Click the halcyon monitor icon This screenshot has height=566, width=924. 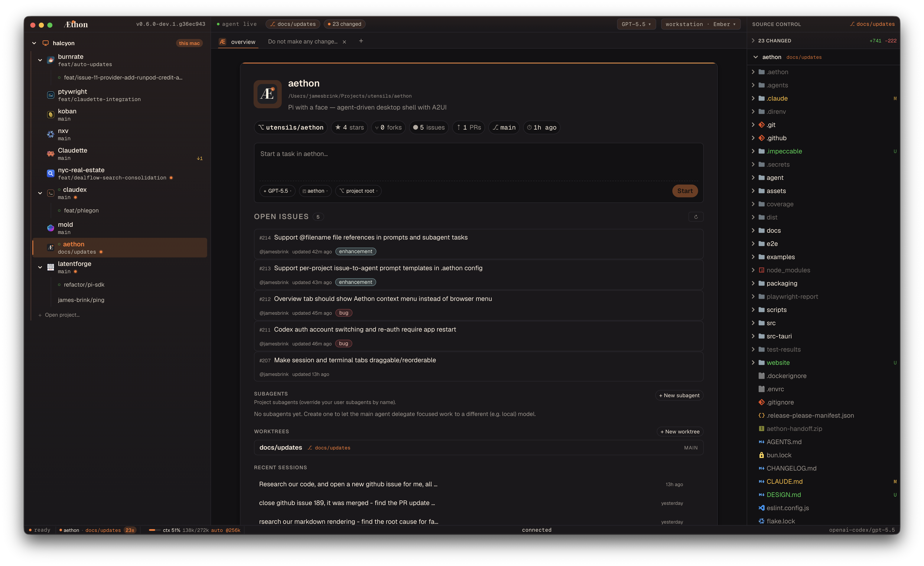pos(45,43)
